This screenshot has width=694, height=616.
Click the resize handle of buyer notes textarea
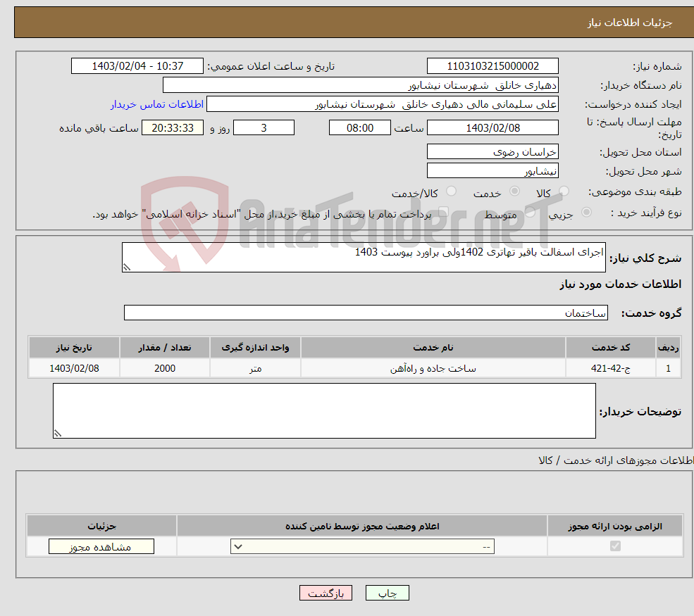(x=58, y=434)
